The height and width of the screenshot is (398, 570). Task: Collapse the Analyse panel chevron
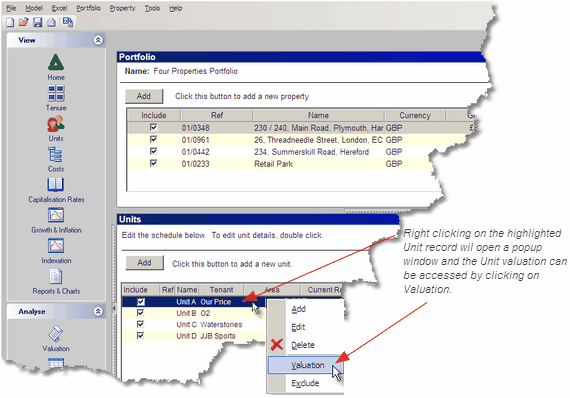[98, 311]
